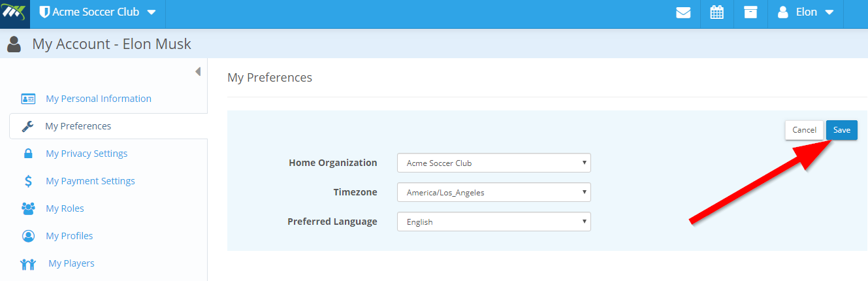Viewport: 868px width, 281px height.
Task: Expand the Acme Soccer Club organization switcher
Action: click(x=97, y=12)
